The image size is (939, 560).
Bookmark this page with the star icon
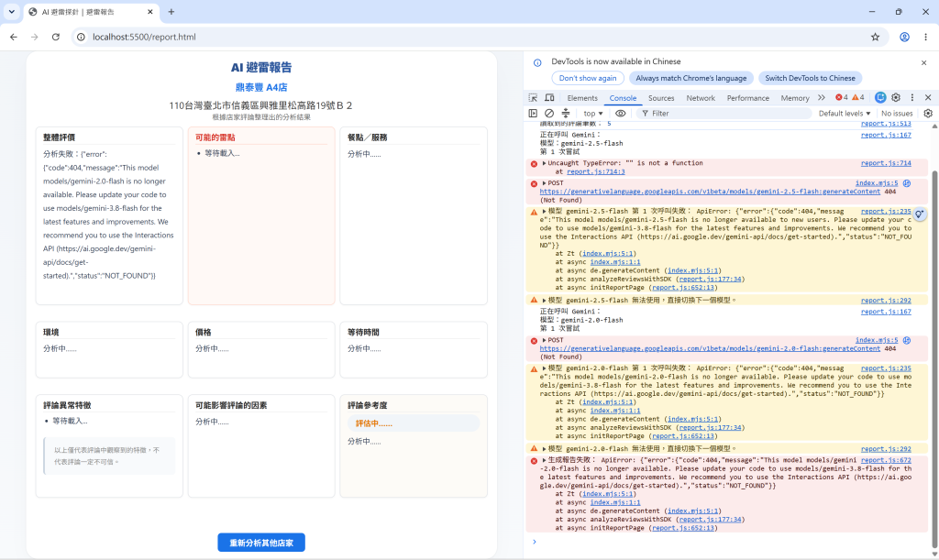pos(876,37)
